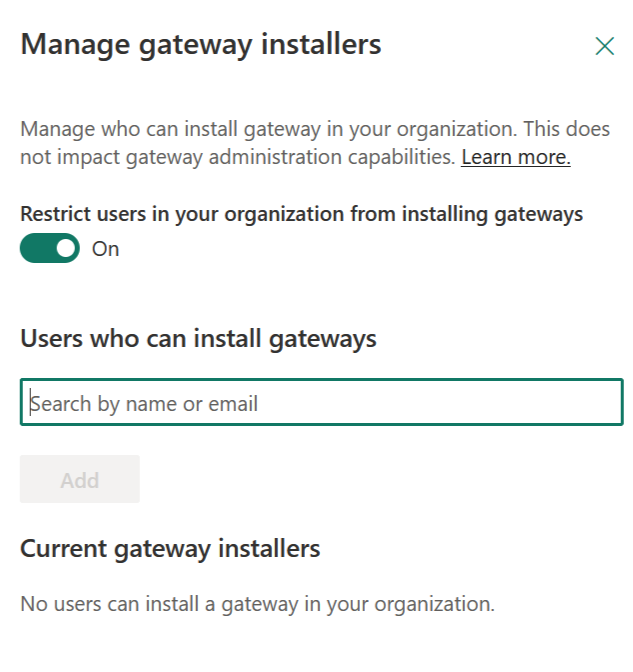Viewport: 633px width, 672px height.
Task: Click the 'On' label beside the toggle
Action: pos(105,249)
